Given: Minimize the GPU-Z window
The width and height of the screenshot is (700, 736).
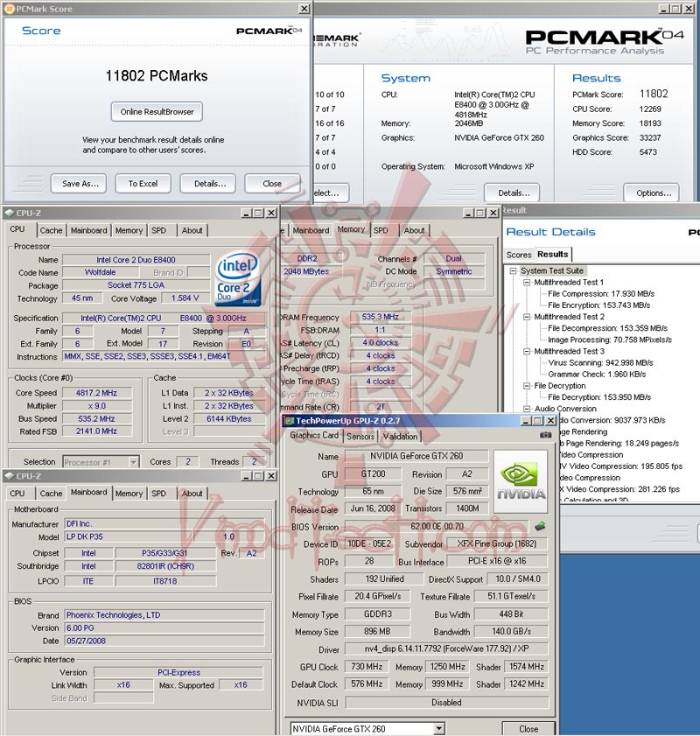Looking at the screenshot, I should (526, 421).
